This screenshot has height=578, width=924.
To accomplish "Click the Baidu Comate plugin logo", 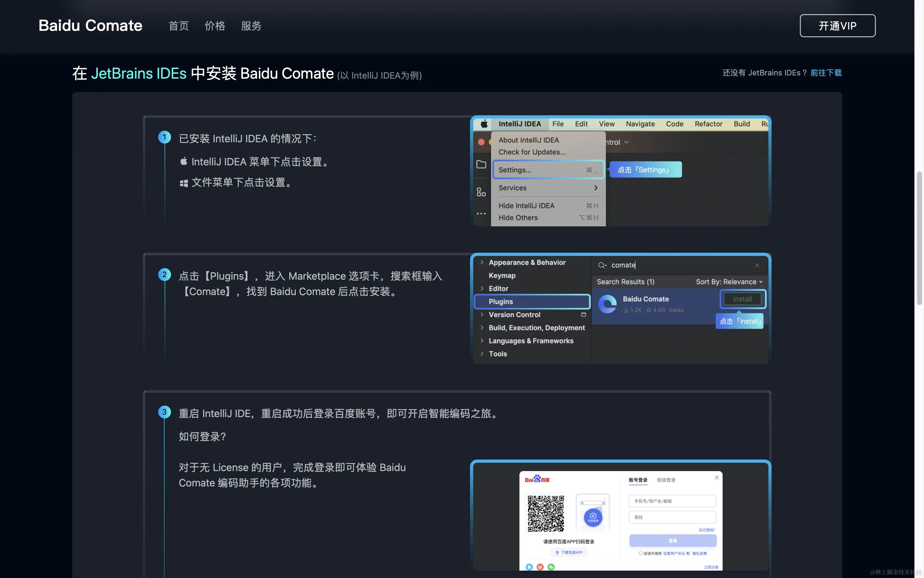I will pyautogui.click(x=607, y=304).
